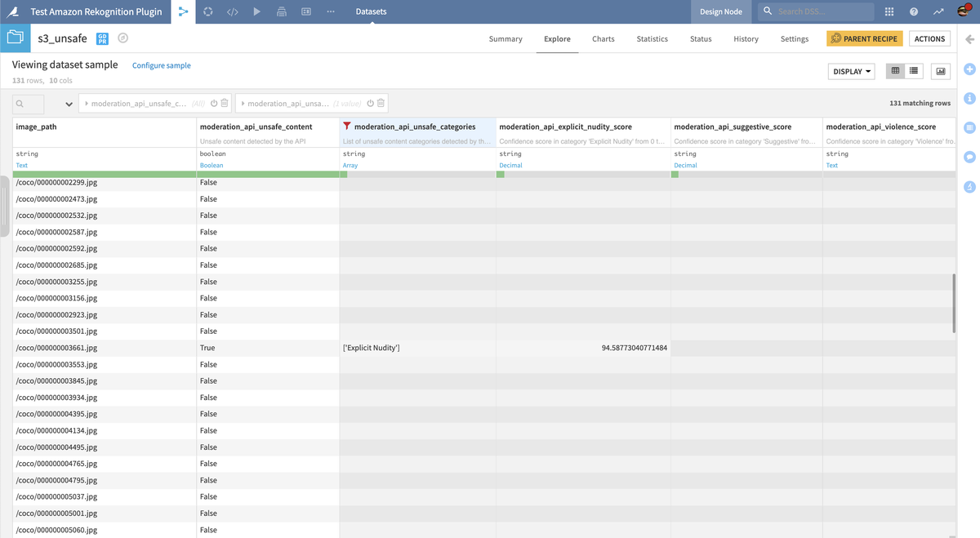Open the code notebooks icon
This screenshot has height=538, width=980.
pyautogui.click(x=233, y=11)
